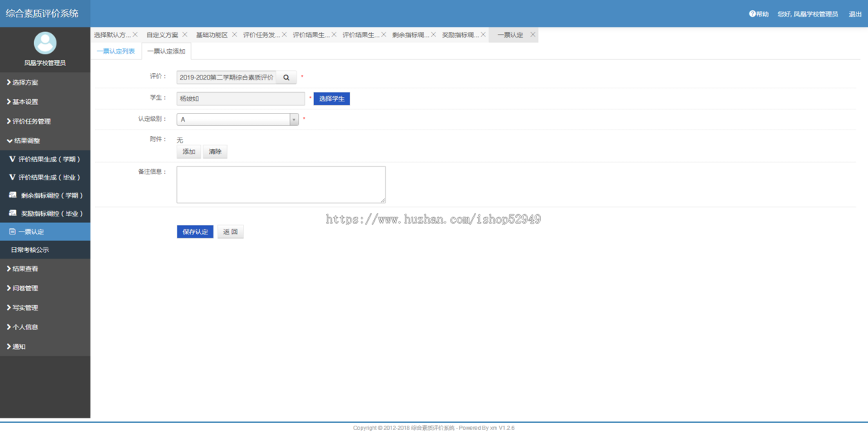Click the document icon beside 一票认定

coord(12,231)
